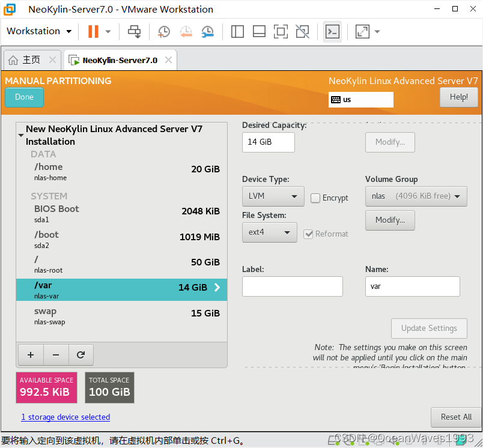Select the BIOS Boot partition row
This screenshot has height=448, width=483.
pyautogui.click(x=122, y=213)
